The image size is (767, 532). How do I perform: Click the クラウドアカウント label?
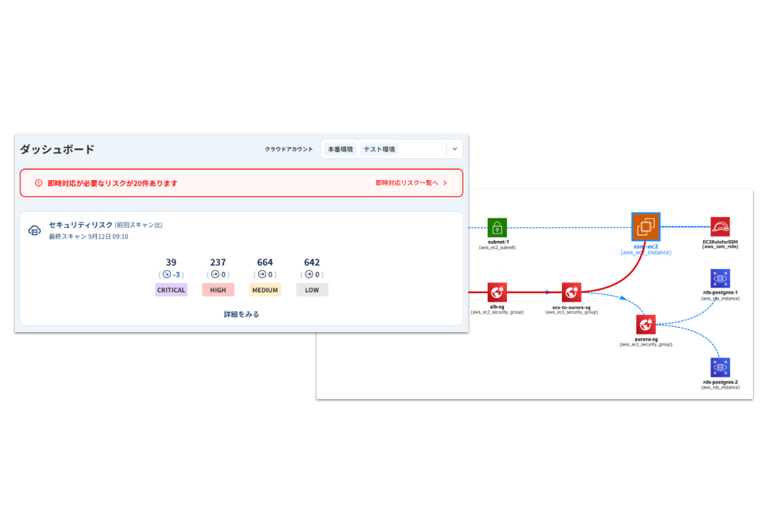pyautogui.click(x=288, y=149)
